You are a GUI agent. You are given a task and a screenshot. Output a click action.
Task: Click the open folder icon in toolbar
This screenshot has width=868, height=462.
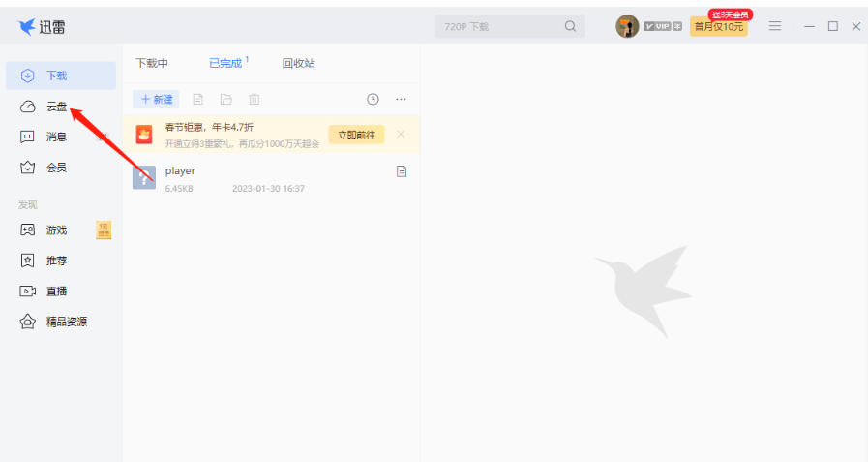point(225,99)
